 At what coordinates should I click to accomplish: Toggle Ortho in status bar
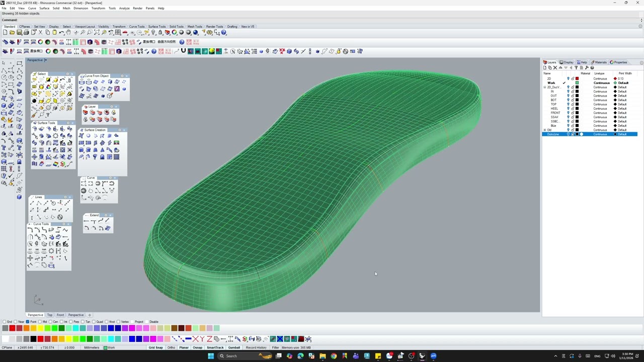(172, 347)
